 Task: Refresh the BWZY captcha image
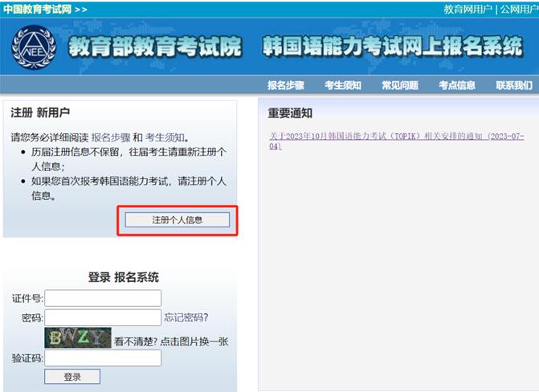click(x=78, y=337)
